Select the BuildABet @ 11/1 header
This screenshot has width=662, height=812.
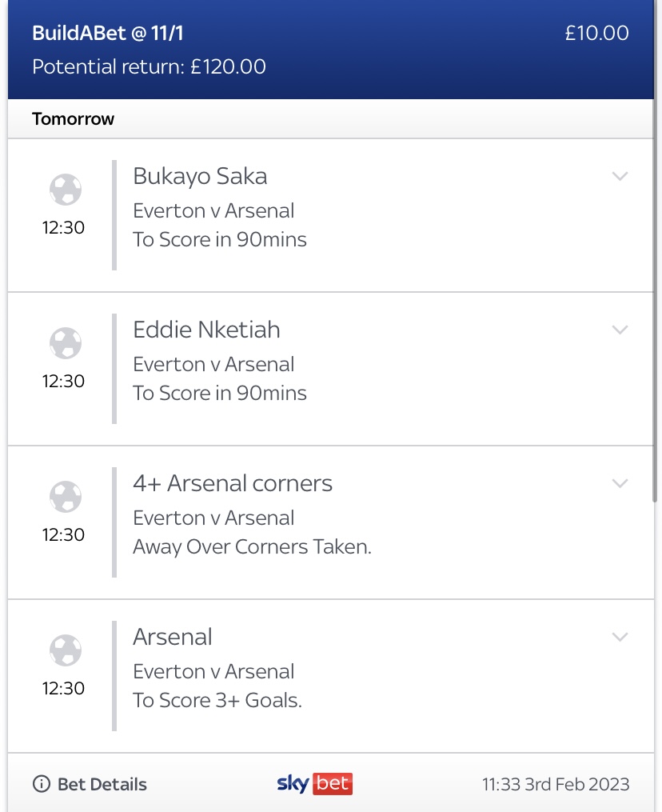pyautogui.click(x=108, y=33)
